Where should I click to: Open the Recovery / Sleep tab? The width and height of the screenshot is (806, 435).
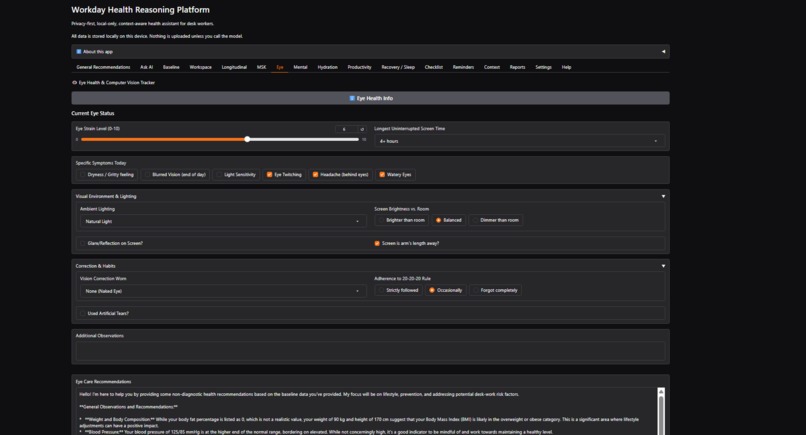coord(398,67)
